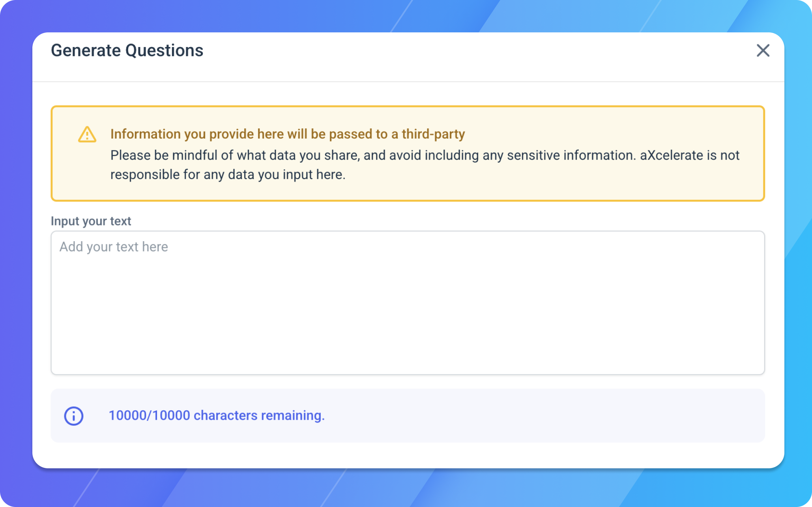Dismiss the Generate Questions dialog with X

(x=764, y=51)
